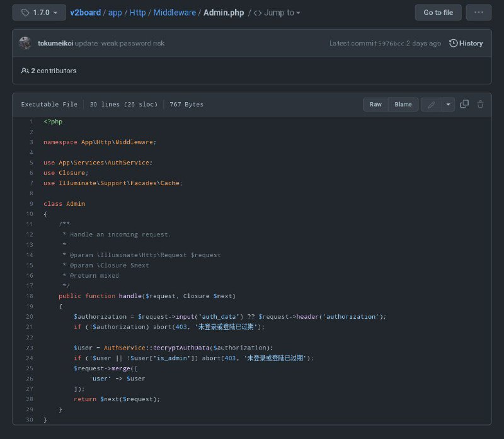Open the app folder breadcrumb
Viewport: 504px width, 439px height.
(x=115, y=13)
